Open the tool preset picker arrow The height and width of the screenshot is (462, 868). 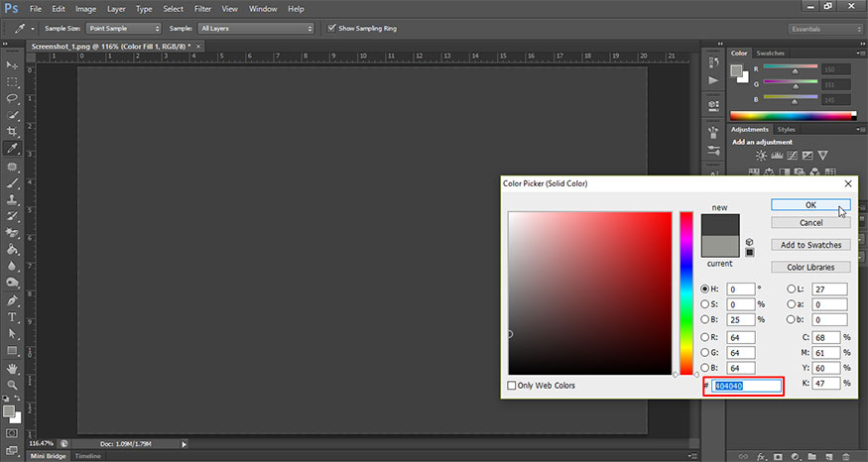(x=32, y=28)
